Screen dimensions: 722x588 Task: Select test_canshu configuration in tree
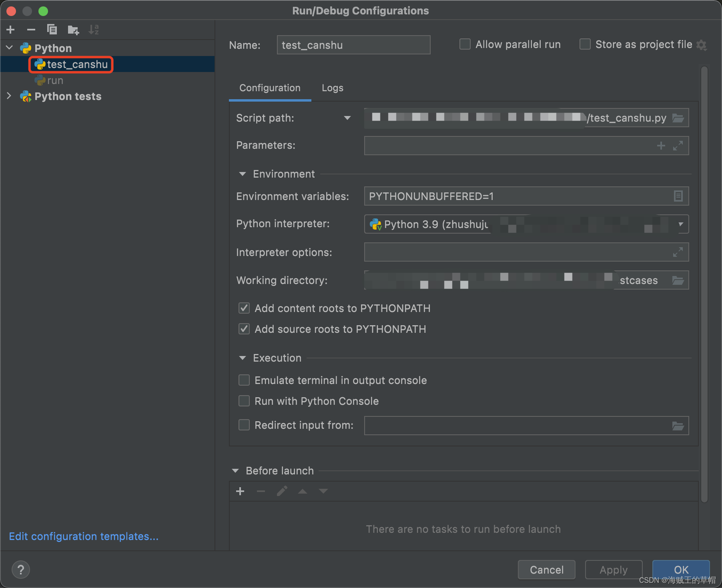click(x=77, y=64)
